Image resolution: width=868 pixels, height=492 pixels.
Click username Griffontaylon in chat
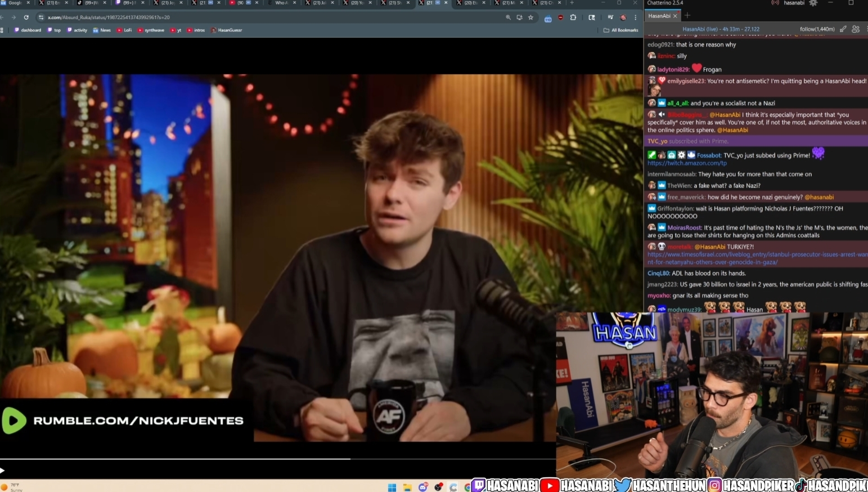coord(675,209)
